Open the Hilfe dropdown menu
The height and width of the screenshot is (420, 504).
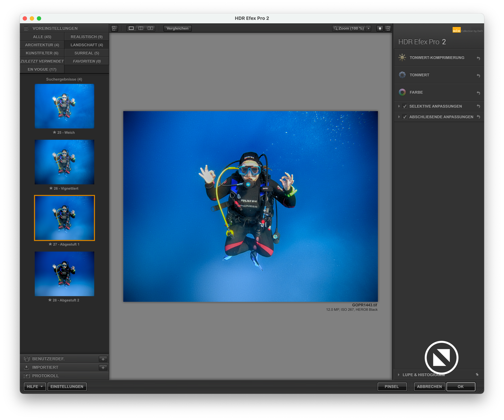(35, 387)
